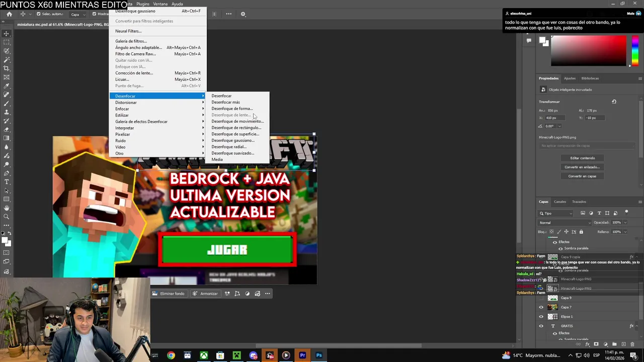Toggle the Efectos visibility under GRATIS
Image resolution: width=644 pixels, height=362 pixels.
pyautogui.click(x=555, y=333)
